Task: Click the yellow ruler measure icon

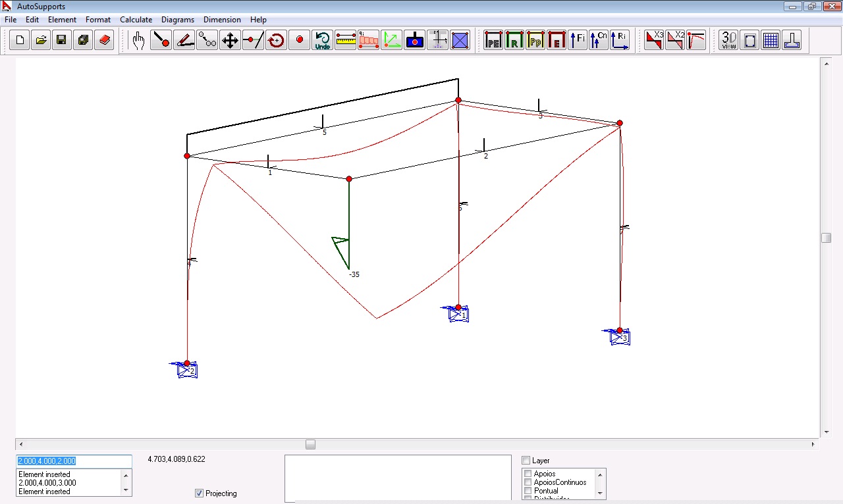Action: coord(345,41)
